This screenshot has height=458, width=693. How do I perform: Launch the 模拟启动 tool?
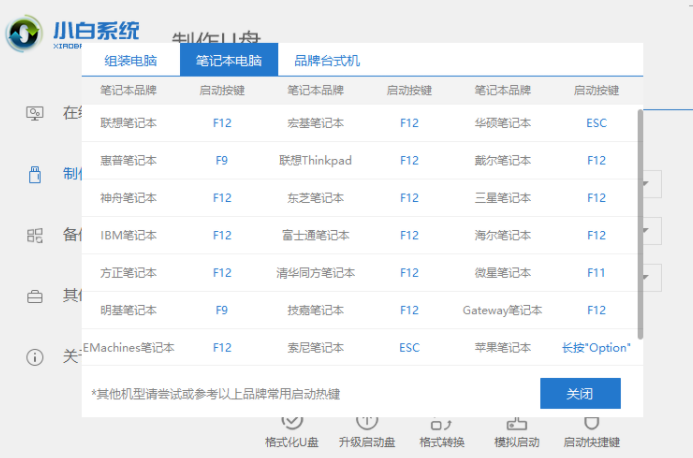[x=517, y=429]
